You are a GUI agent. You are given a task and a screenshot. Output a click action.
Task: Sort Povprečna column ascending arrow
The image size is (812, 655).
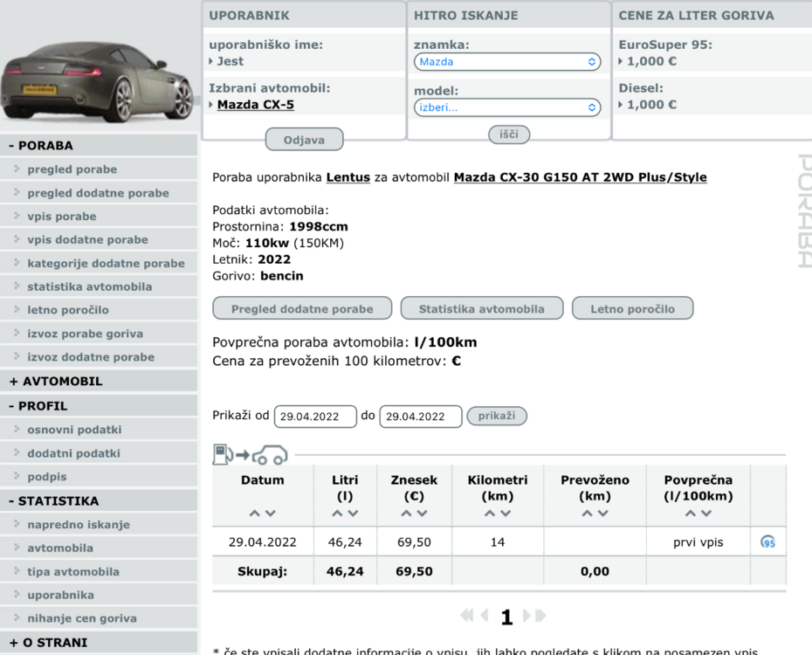pos(690,514)
